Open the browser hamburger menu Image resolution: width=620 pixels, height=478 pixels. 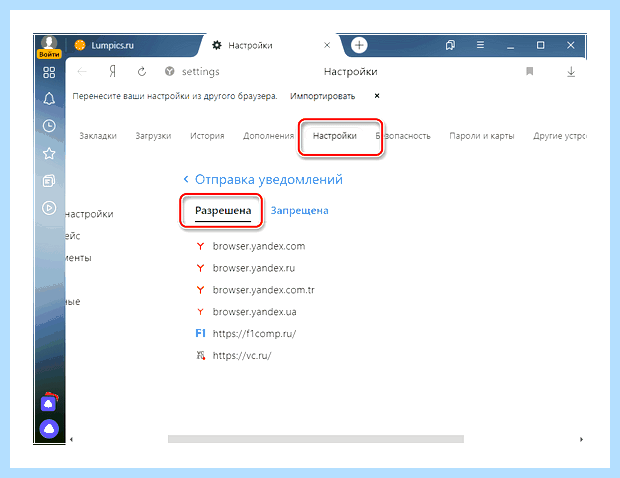480,45
